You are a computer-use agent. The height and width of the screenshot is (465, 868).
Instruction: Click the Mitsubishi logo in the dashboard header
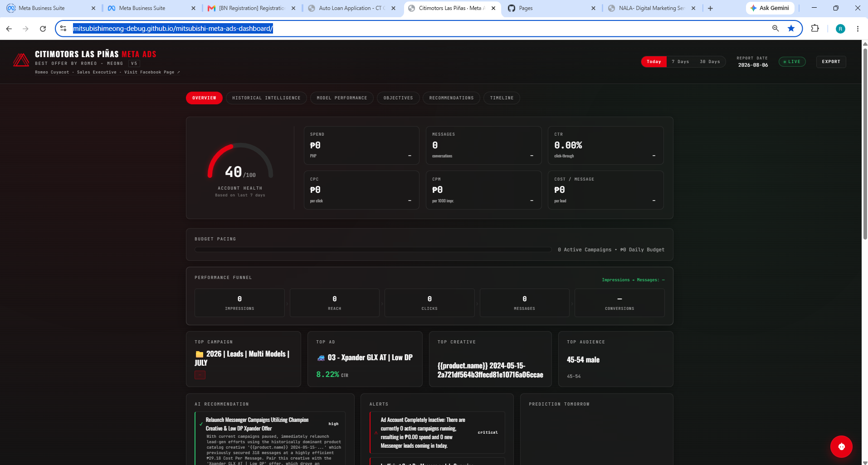point(21,60)
